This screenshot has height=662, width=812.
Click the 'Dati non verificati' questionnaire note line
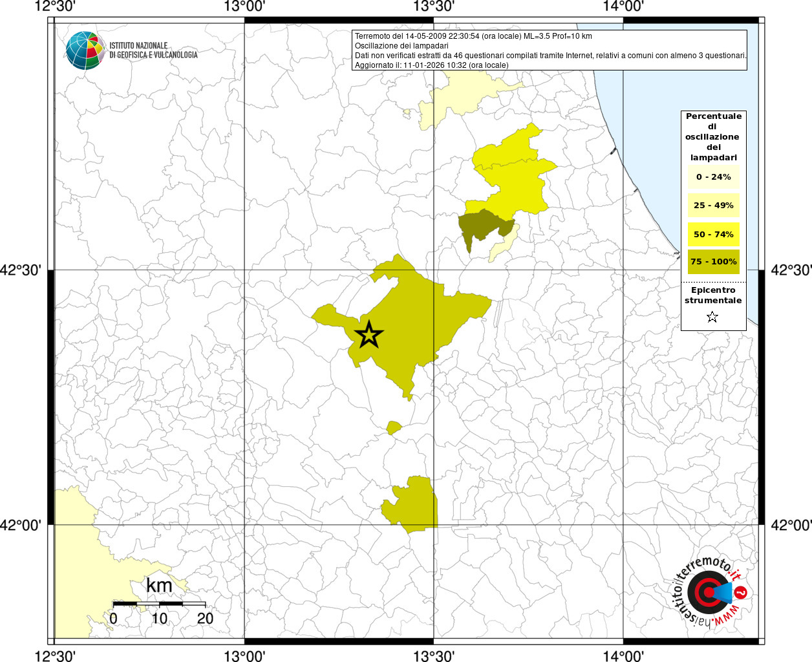coord(551,56)
